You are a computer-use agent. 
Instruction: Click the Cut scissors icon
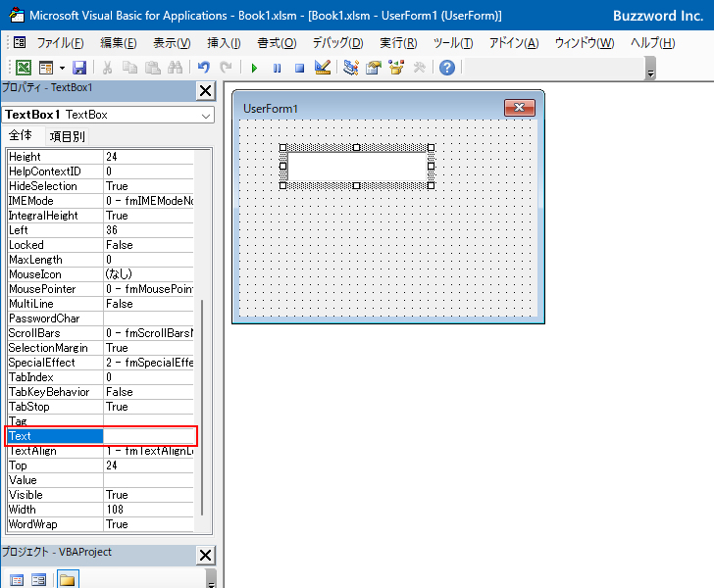pyautogui.click(x=108, y=68)
